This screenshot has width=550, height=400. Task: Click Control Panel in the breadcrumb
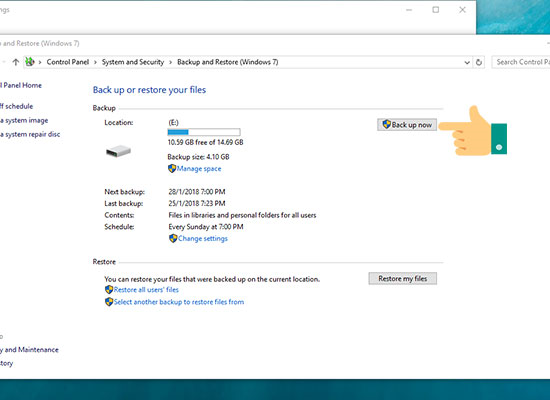[68, 62]
